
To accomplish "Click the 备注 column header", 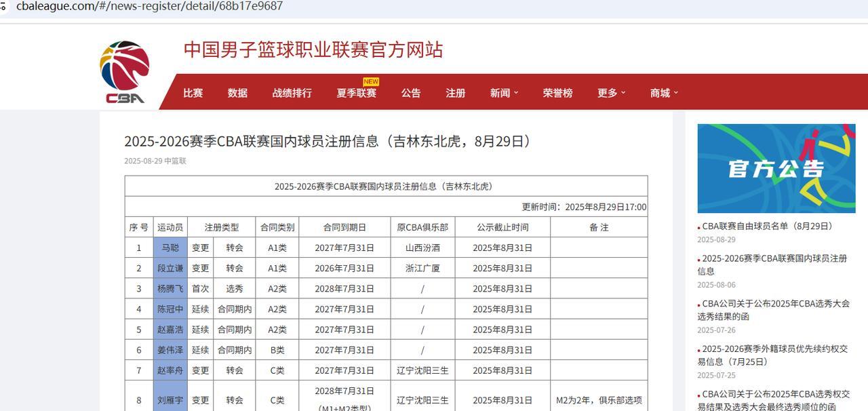I will (599, 227).
